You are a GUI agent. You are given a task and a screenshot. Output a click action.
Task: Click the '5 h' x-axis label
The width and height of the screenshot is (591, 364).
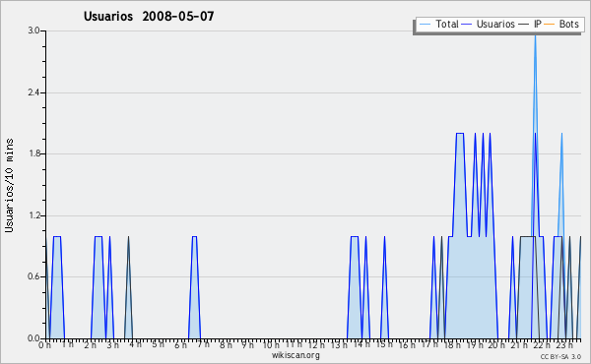tap(158, 344)
